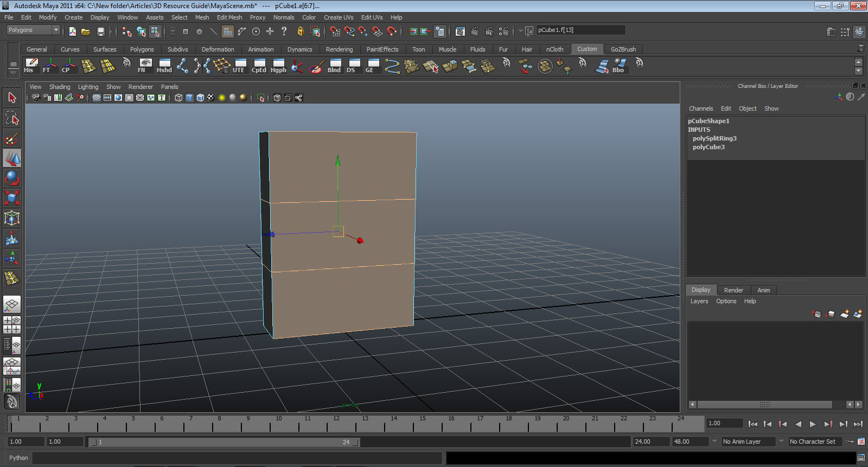
Task: Pick the Lasso selection tool
Action: coord(12,118)
